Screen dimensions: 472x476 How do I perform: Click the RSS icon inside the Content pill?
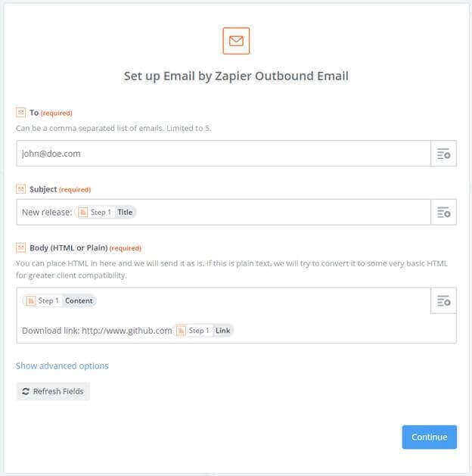tap(31, 301)
